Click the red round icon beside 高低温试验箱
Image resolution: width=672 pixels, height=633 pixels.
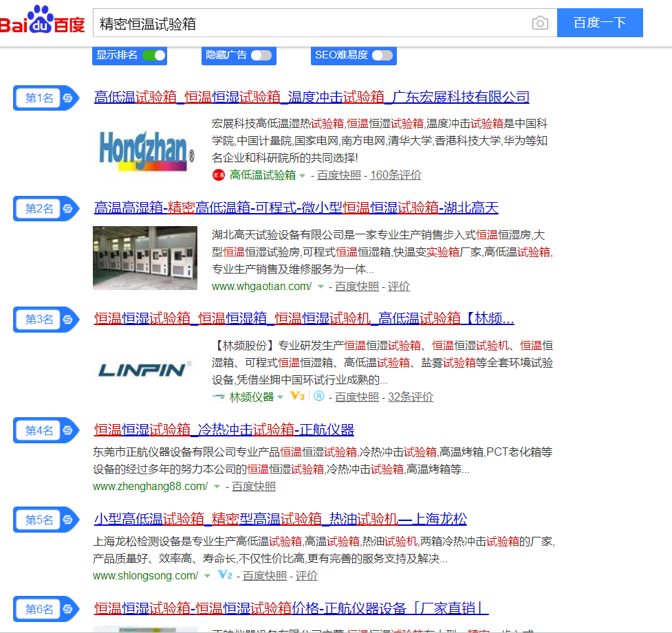click(219, 175)
